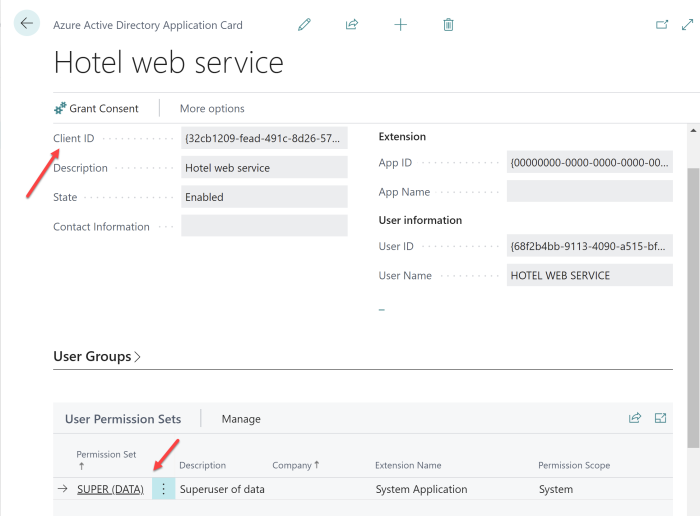Click the expand to full screen icon
The width and height of the screenshot is (700, 516).
coord(687,25)
